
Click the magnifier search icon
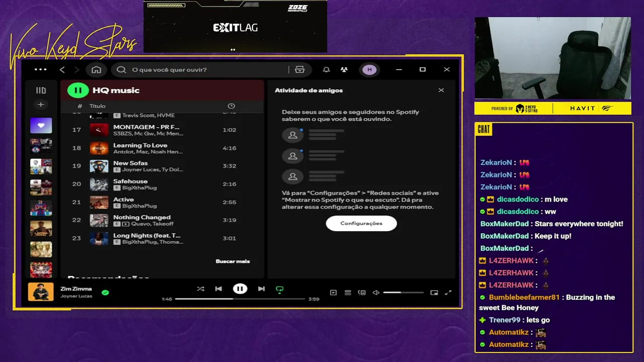click(121, 70)
